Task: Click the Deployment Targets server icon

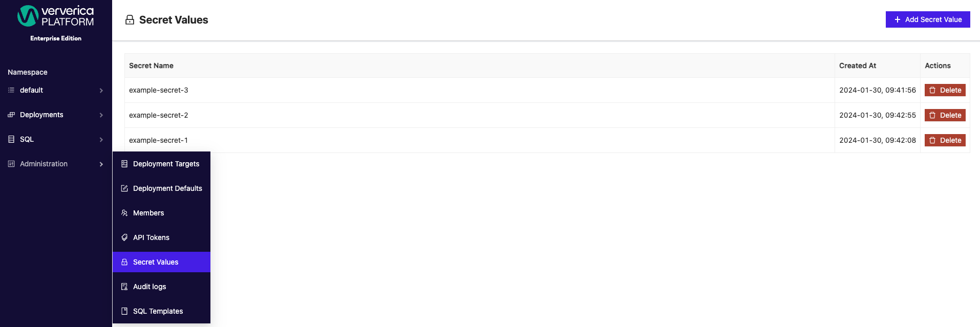Action: [x=124, y=164]
